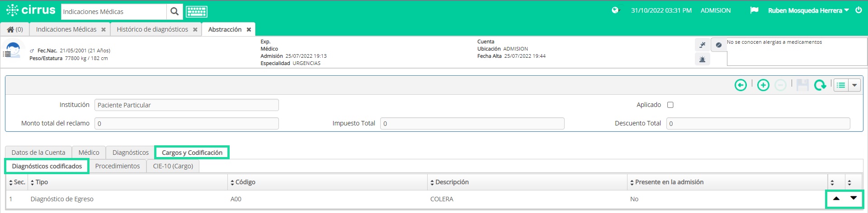Click the ADMISION label in header
The height and width of the screenshot is (213, 868).
(716, 10)
